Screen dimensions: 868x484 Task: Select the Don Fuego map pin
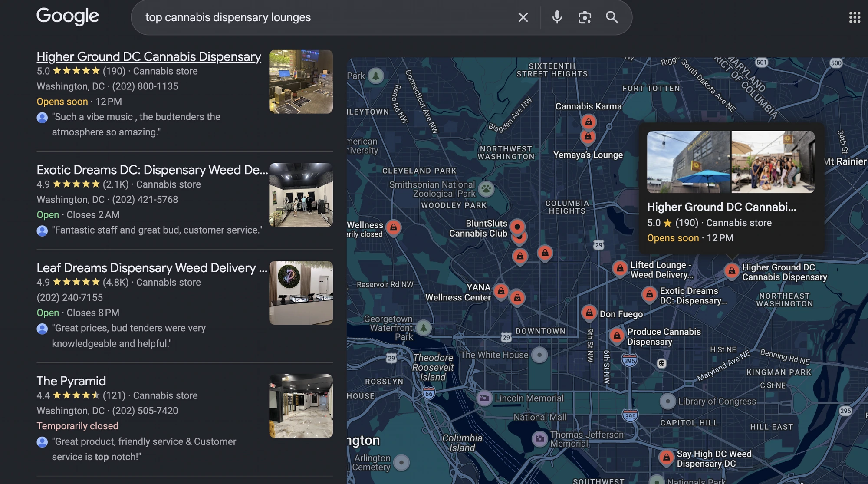pyautogui.click(x=589, y=313)
